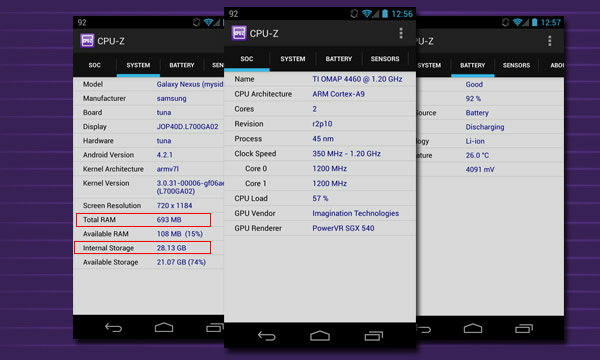Viewport: 600px width, 360px height.
Task: Tap '45 nm' process value
Action: pos(323,139)
